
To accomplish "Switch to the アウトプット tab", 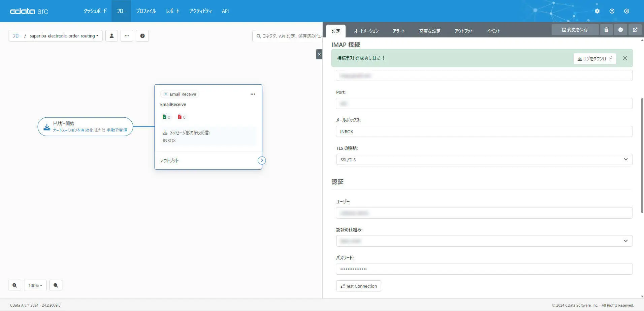I will (x=464, y=31).
